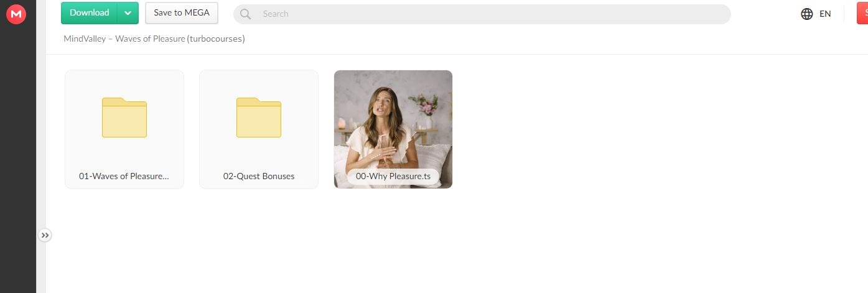Expand the sidebar with the double-chevron button
Image resolution: width=868 pixels, height=293 pixels.
pos(45,235)
